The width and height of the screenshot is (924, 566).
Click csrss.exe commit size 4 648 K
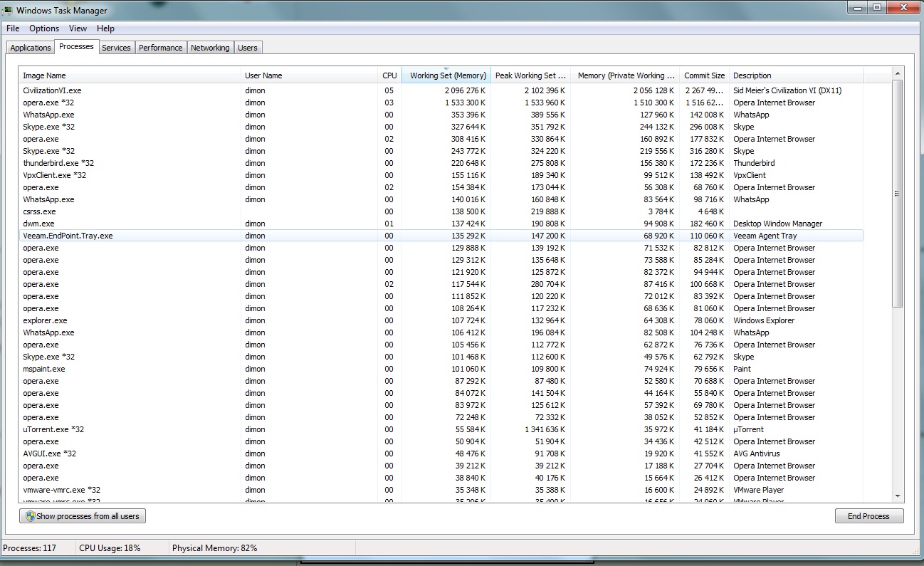tap(710, 211)
